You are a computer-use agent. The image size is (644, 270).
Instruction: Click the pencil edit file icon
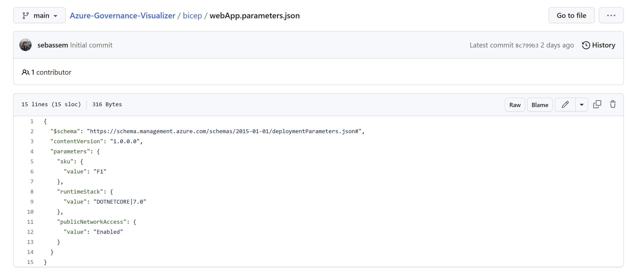(565, 105)
